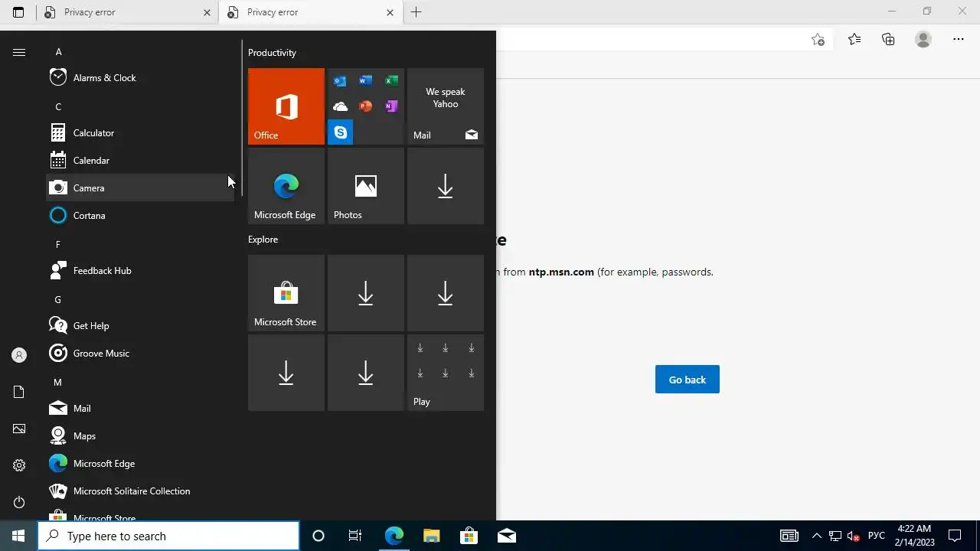Viewport: 980px width, 551px height.
Task: Open Pictures from Start sidebar
Action: pos(19,429)
